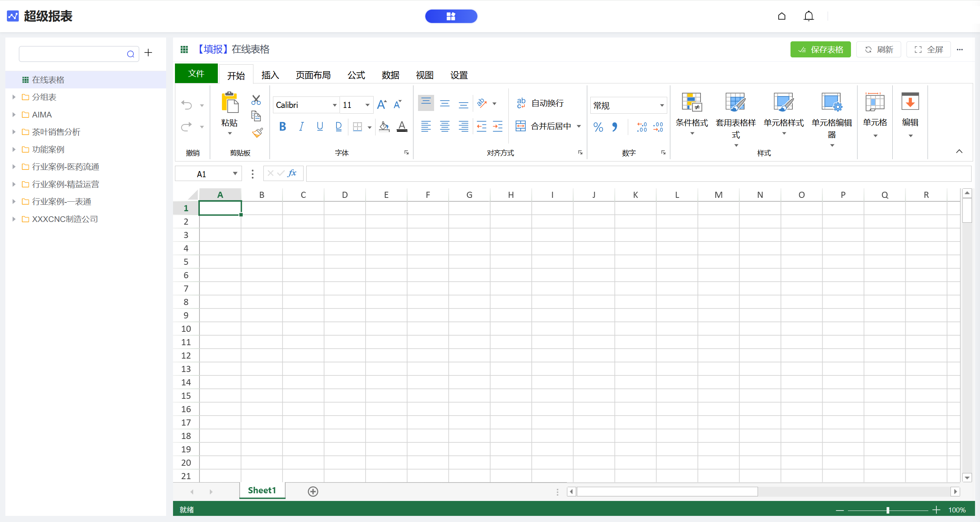
Task: Decrease decimal places icon
Action: click(658, 127)
